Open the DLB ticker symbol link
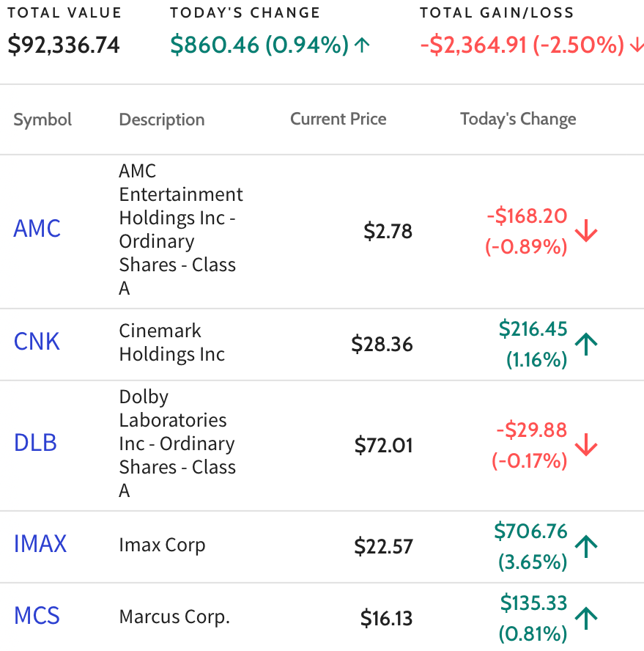The image size is (644, 651). tap(35, 443)
